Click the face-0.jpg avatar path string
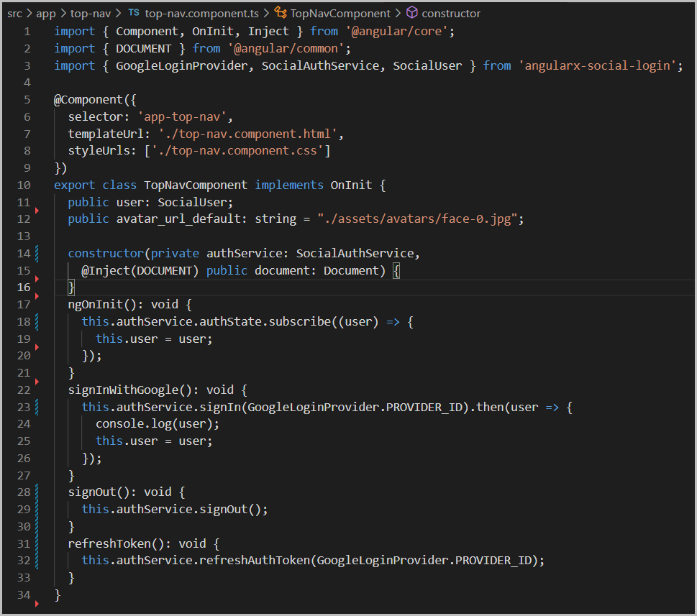 (421, 219)
